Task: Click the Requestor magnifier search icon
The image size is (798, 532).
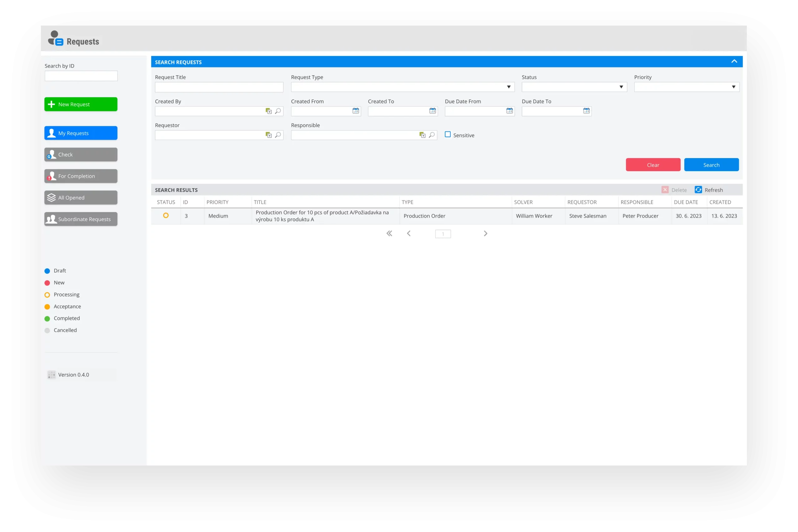Action: [x=278, y=135]
